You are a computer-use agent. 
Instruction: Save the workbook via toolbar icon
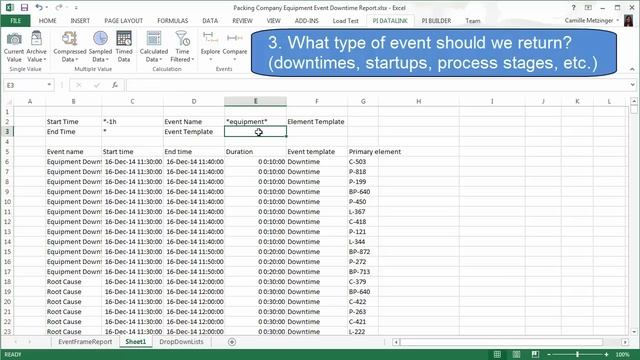[x=24, y=7]
